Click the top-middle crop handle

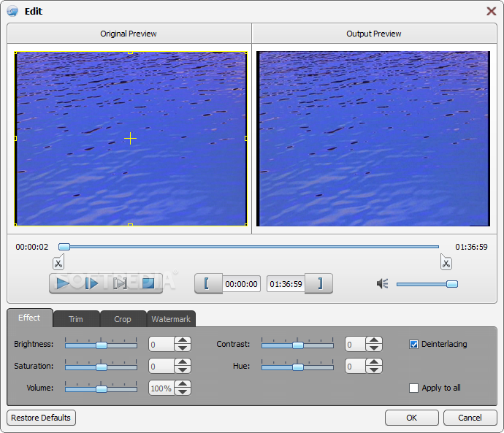[x=130, y=53]
